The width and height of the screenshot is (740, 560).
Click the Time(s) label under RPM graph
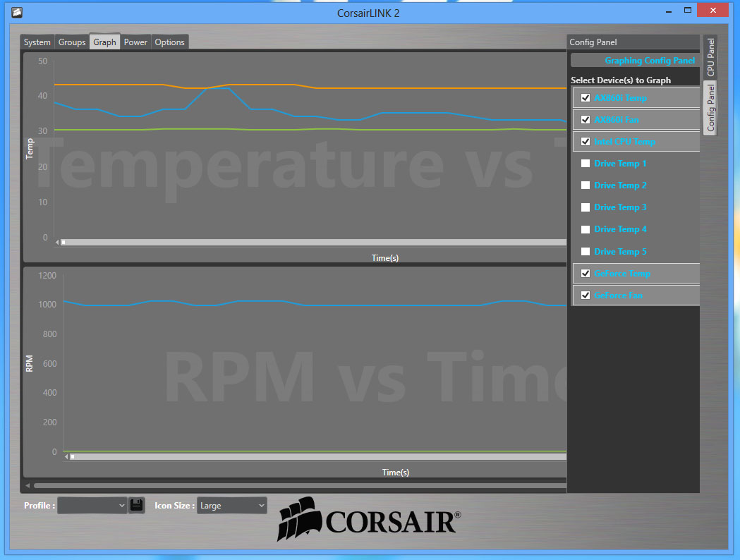396,472
